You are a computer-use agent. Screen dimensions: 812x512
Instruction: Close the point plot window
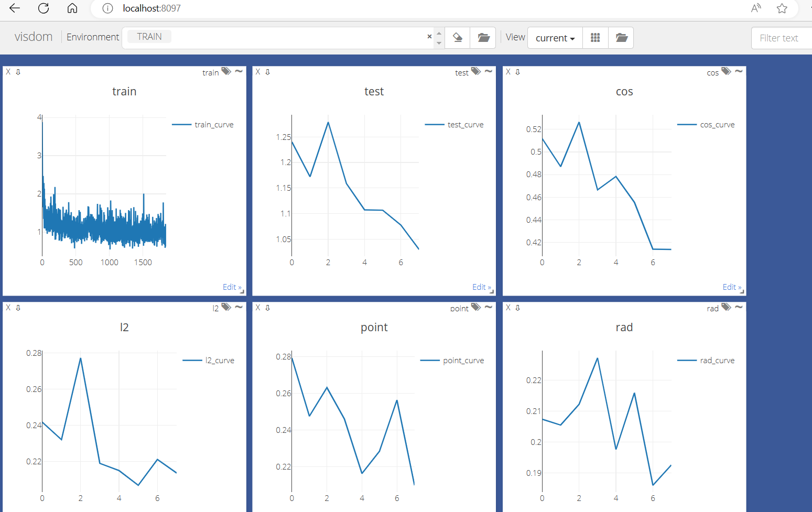258,308
